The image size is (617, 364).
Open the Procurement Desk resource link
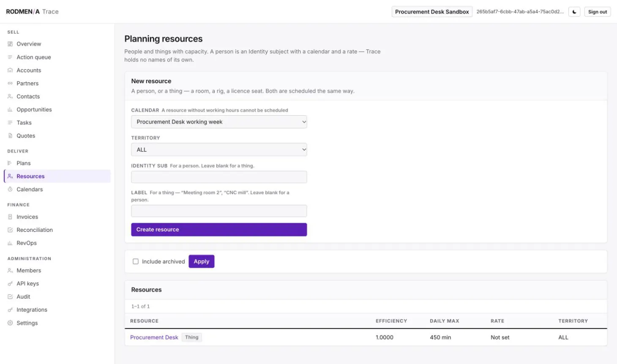pyautogui.click(x=154, y=337)
